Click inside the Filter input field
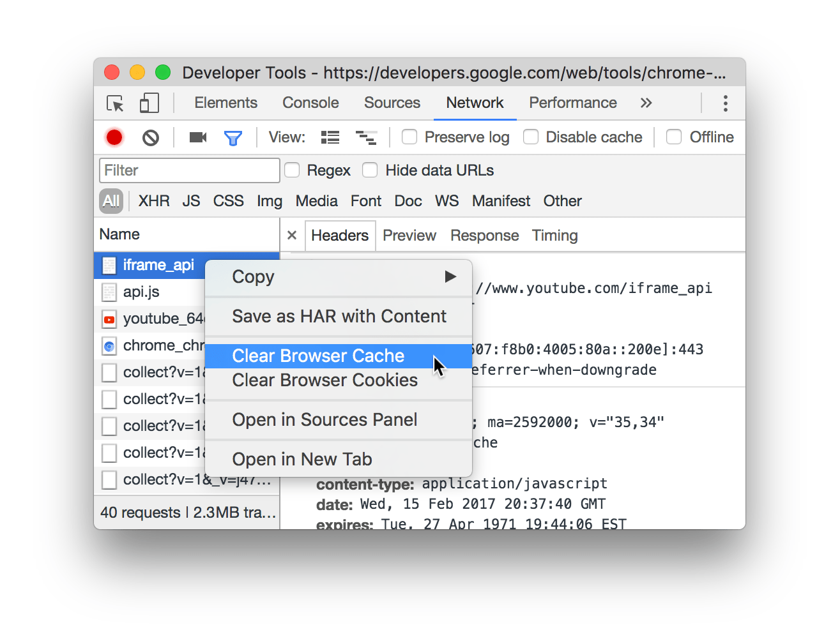 pyautogui.click(x=188, y=170)
